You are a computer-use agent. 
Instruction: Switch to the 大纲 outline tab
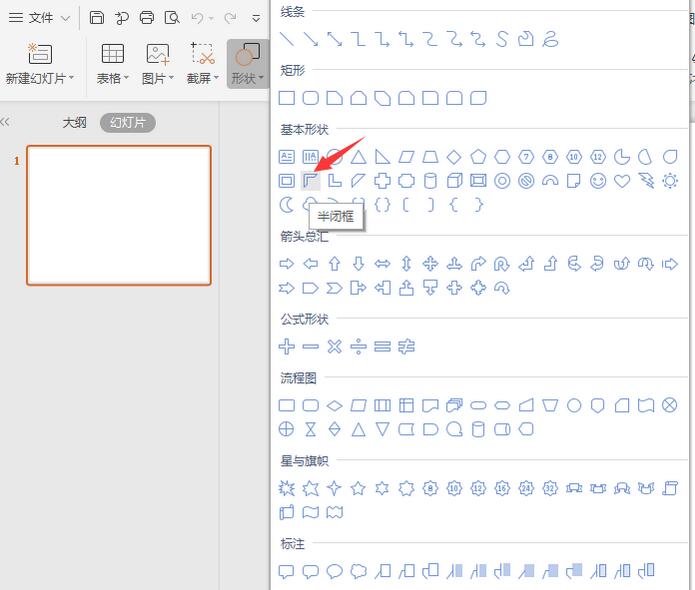[74, 123]
